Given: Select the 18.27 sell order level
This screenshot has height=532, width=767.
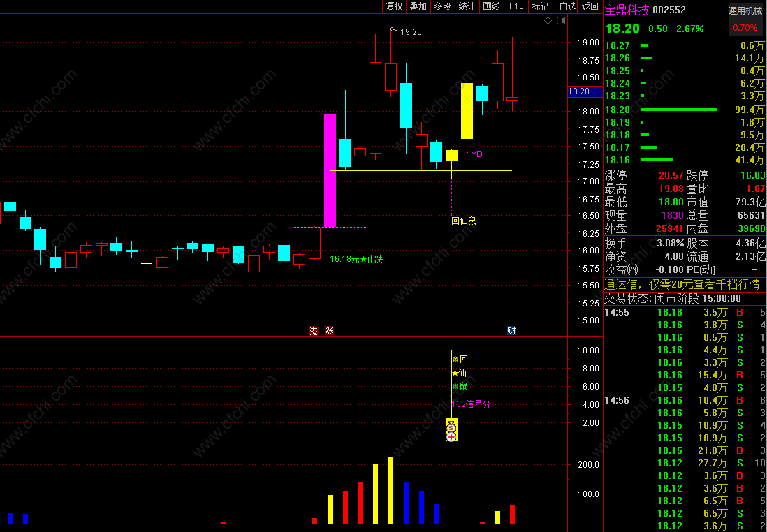Looking at the screenshot, I should [685, 45].
